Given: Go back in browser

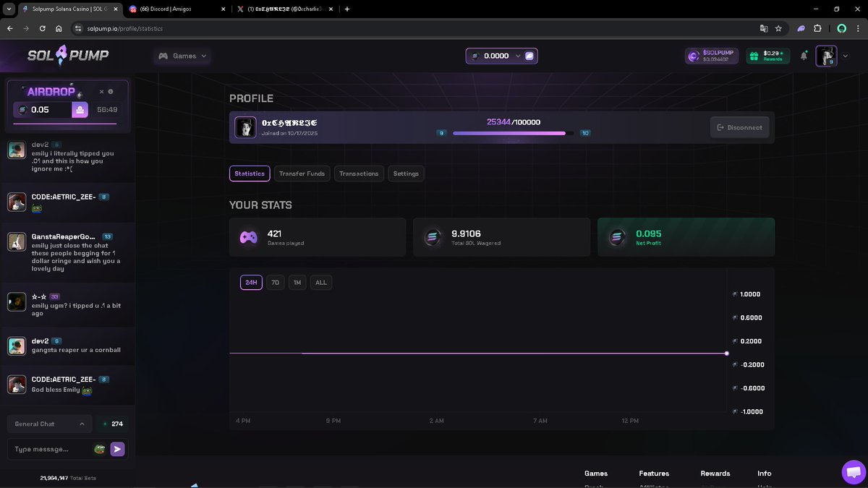Looking at the screenshot, I should click(x=9, y=28).
